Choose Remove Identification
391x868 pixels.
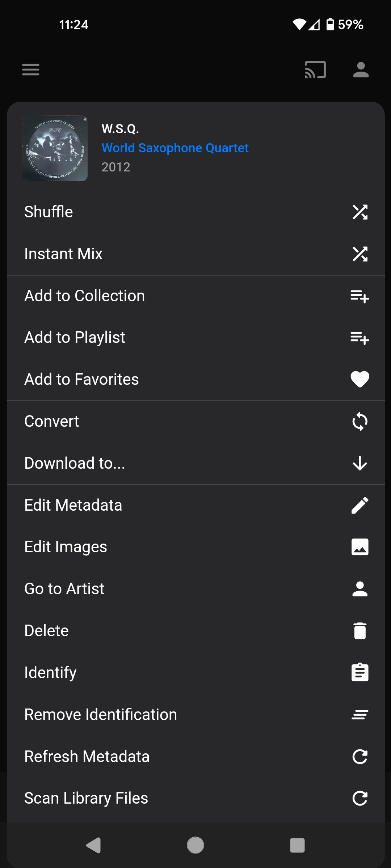pos(101,715)
